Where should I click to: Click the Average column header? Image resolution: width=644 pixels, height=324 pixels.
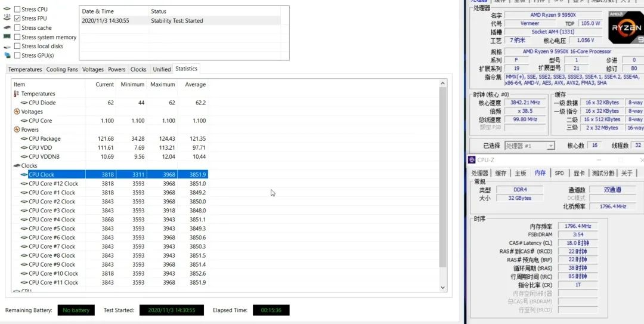pyautogui.click(x=193, y=84)
